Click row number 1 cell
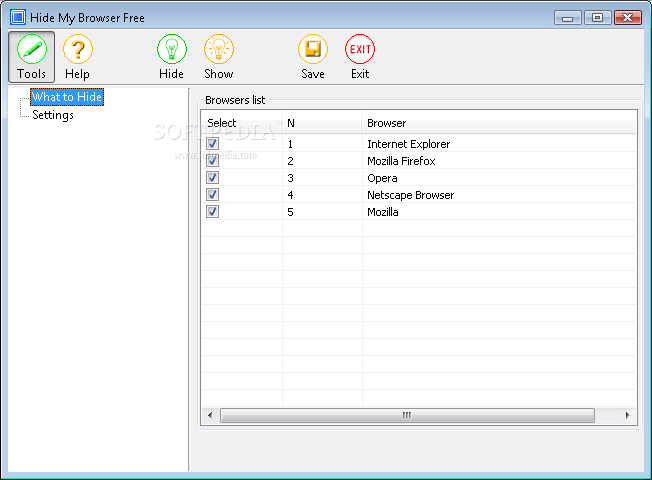Image resolution: width=652 pixels, height=480 pixels. pos(290,144)
